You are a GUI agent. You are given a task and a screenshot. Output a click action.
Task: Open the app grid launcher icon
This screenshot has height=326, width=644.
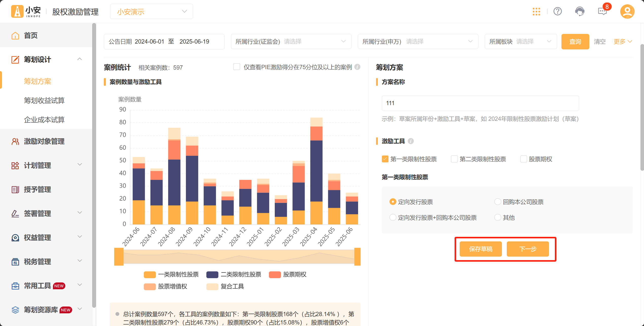pyautogui.click(x=536, y=11)
